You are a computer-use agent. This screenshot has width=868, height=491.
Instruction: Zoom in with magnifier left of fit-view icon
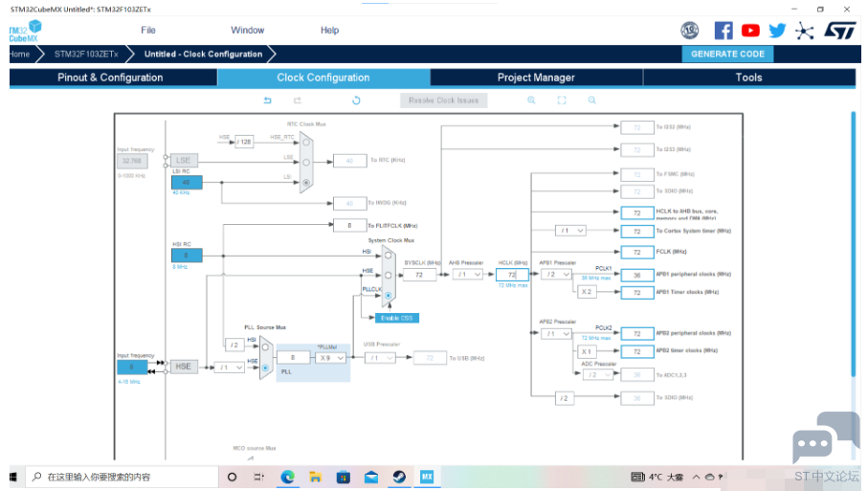click(531, 100)
